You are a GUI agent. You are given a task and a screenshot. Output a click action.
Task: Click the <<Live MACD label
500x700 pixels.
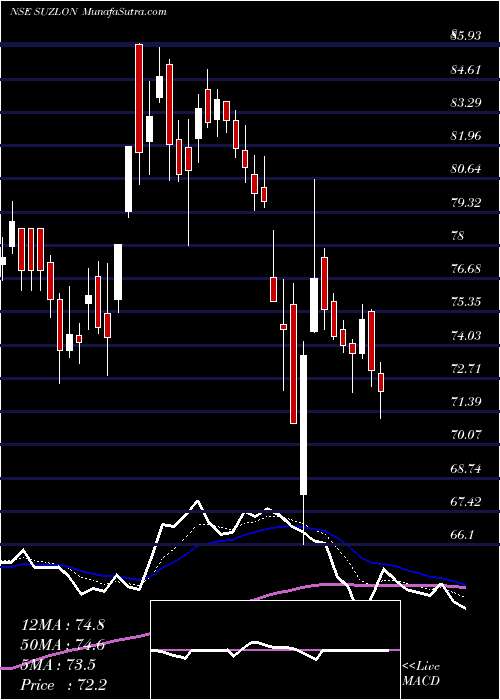421,674
